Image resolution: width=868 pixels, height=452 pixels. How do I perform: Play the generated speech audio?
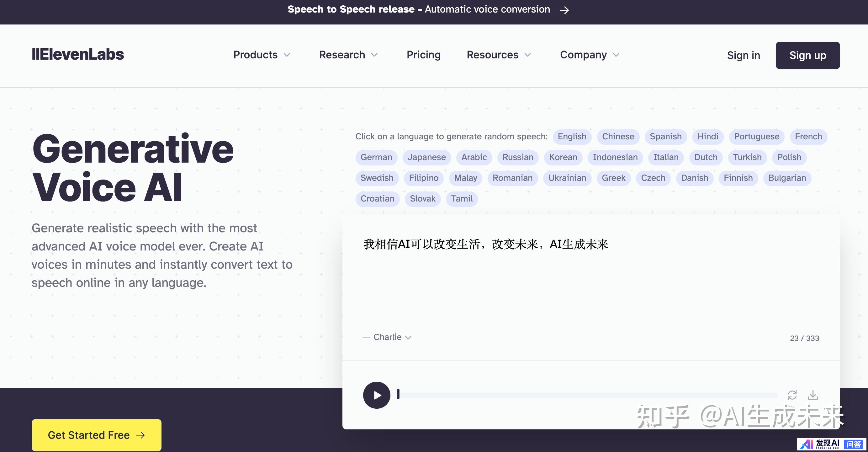point(376,395)
